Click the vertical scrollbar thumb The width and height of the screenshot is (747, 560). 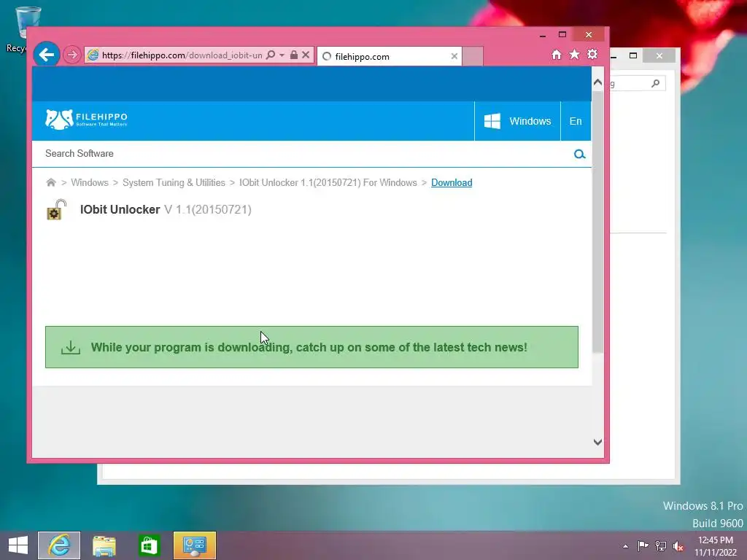tap(597, 222)
